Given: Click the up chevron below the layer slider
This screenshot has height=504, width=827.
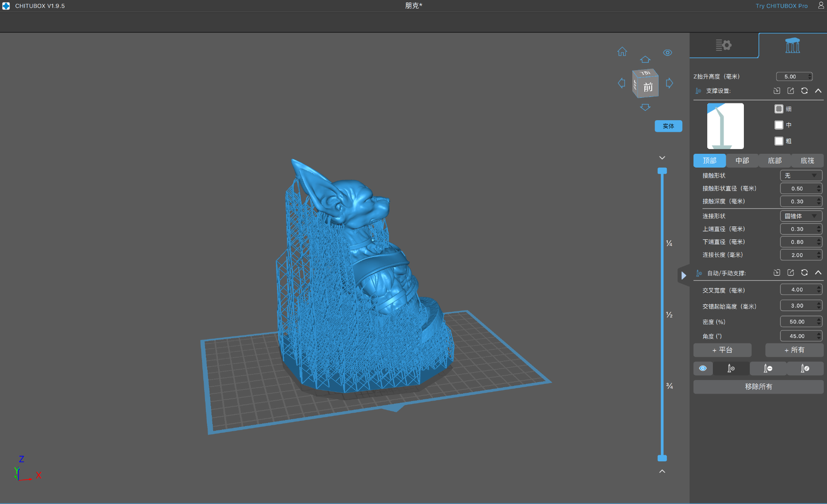Looking at the screenshot, I should [662, 471].
